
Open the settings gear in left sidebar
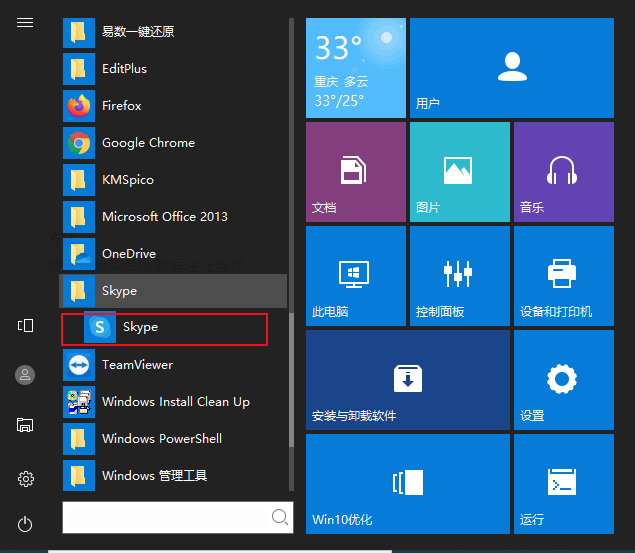[26, 479]
